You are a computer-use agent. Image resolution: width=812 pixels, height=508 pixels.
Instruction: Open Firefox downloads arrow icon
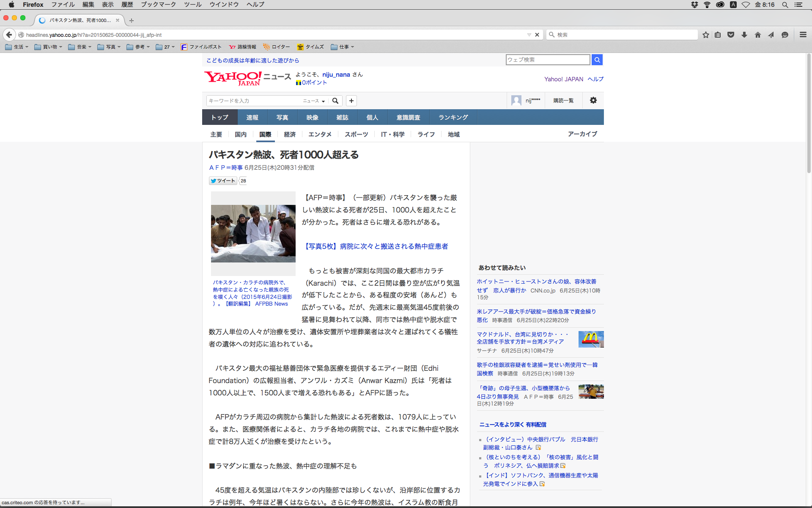click(744, 35)
